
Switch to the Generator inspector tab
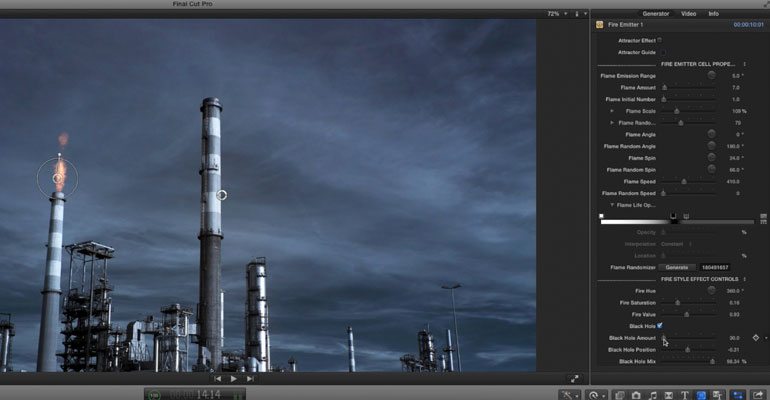click(x=656, y=14)
